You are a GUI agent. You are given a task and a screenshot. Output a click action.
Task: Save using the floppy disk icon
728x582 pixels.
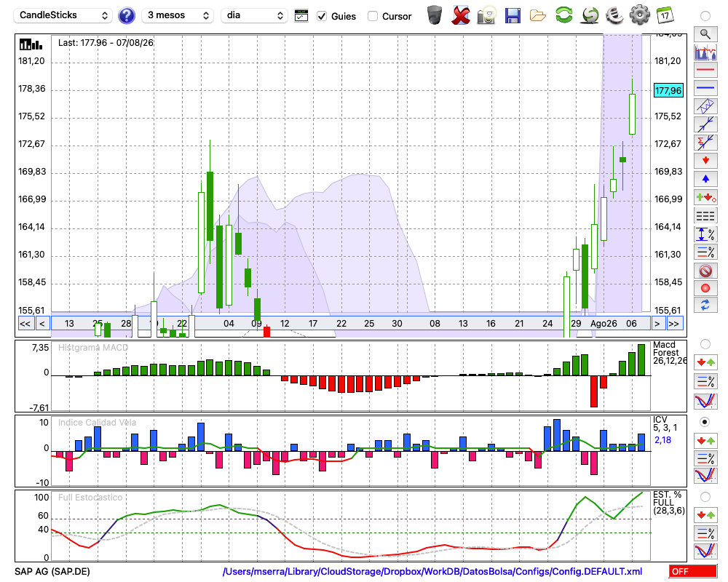[513, 15]
